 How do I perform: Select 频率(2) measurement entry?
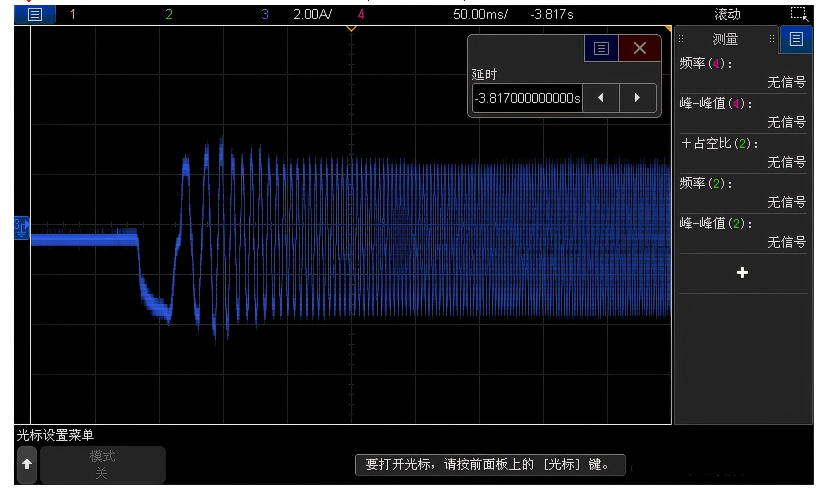pyautogui.click(x=743, y=193)
